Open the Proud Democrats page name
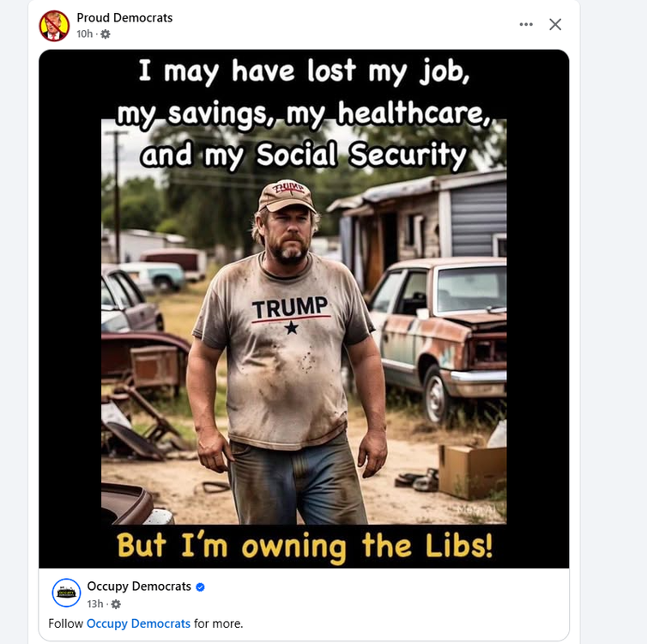The width and height of the screenshot is (647, 644). pos(124,17)
